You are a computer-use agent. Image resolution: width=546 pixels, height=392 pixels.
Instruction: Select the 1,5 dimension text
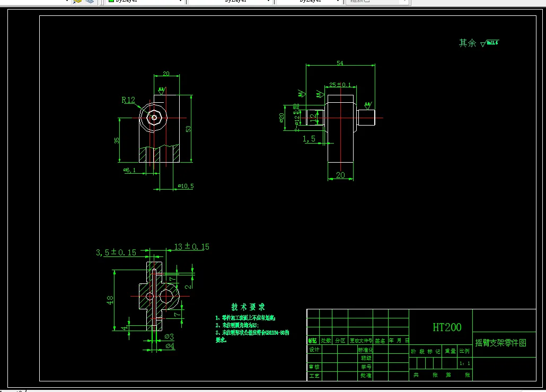[309, 139]
